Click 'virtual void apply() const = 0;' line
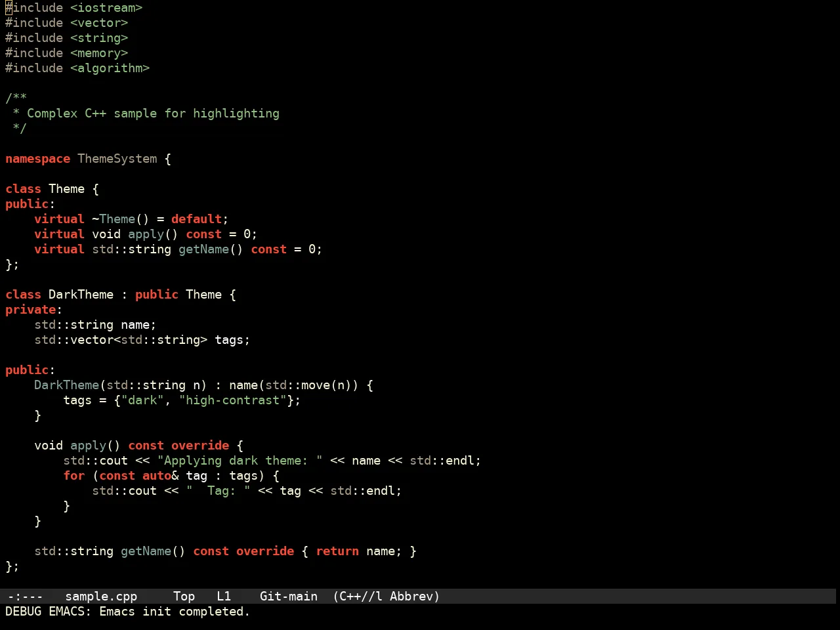Image resolution: width=840 pixels, height=630 pixels. tap(146, 234)
